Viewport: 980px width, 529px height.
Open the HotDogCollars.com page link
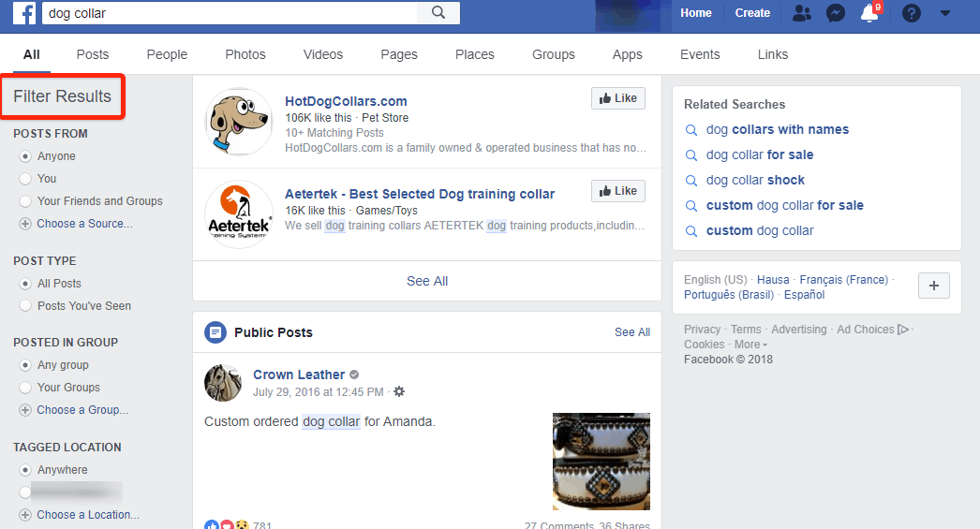point(346,101)
